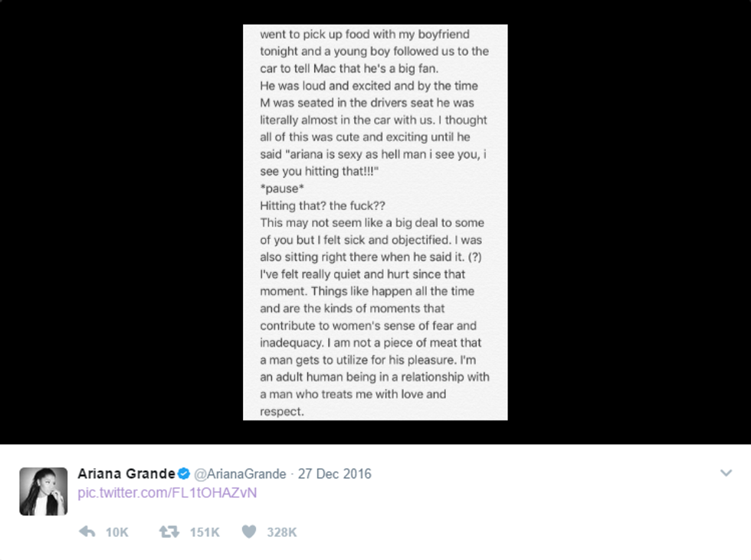Open tweet options chevron menu

pos(726,474)
